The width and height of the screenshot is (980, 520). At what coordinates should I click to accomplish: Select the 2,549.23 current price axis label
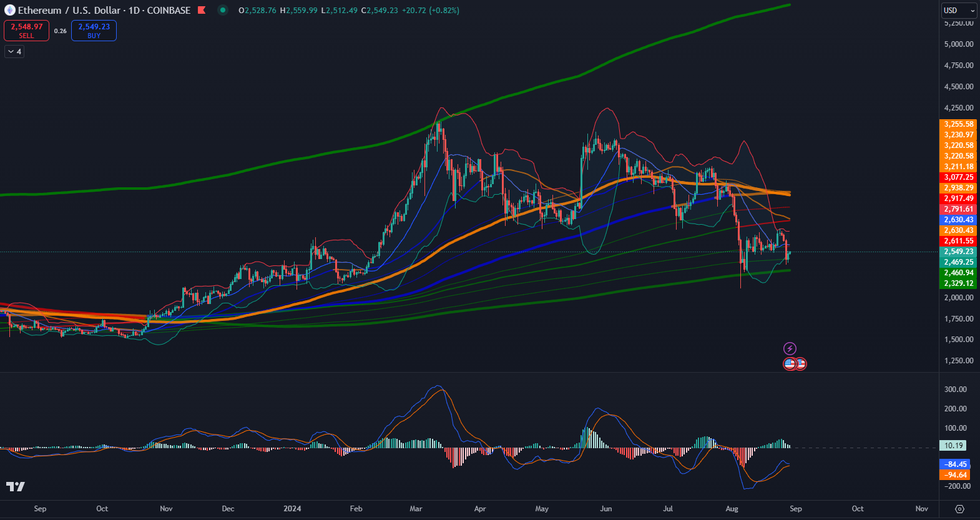(x=958, y=252)
